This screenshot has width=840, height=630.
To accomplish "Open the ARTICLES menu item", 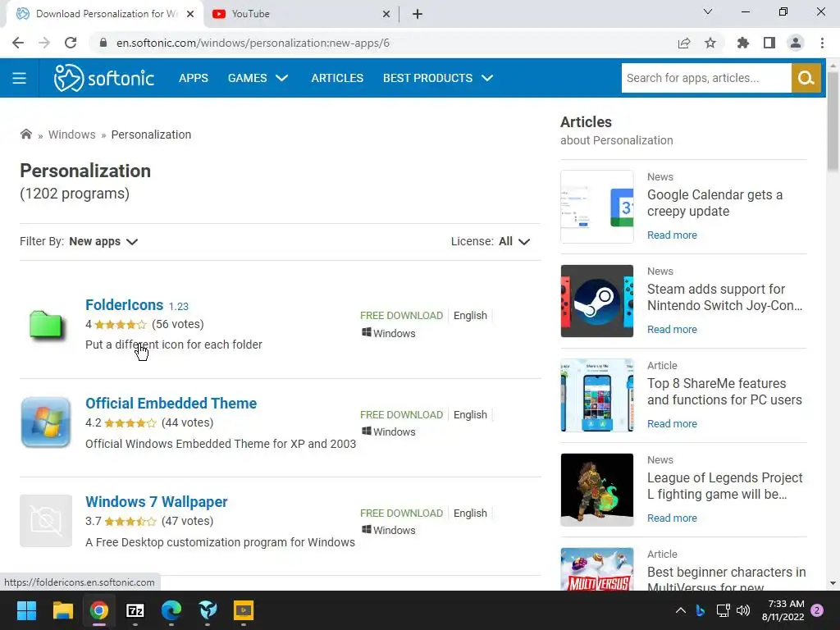I will [337, 78].
